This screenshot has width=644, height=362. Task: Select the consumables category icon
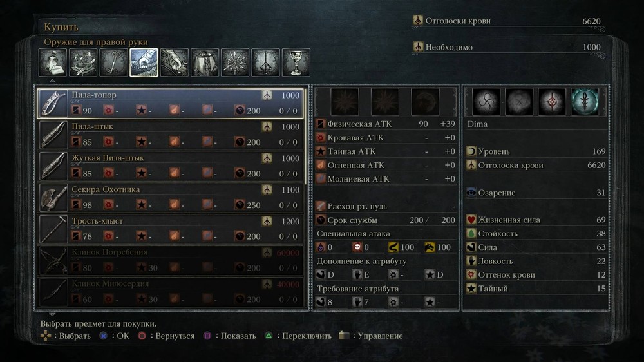(x=53, y=62)
